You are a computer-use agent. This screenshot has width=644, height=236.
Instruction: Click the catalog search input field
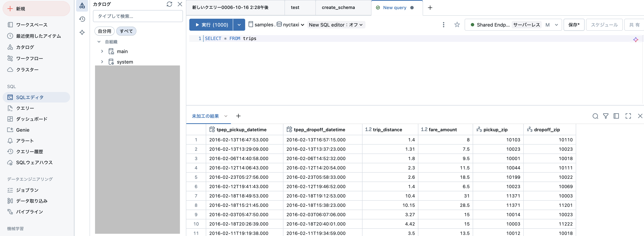click(x=138, y=16)
